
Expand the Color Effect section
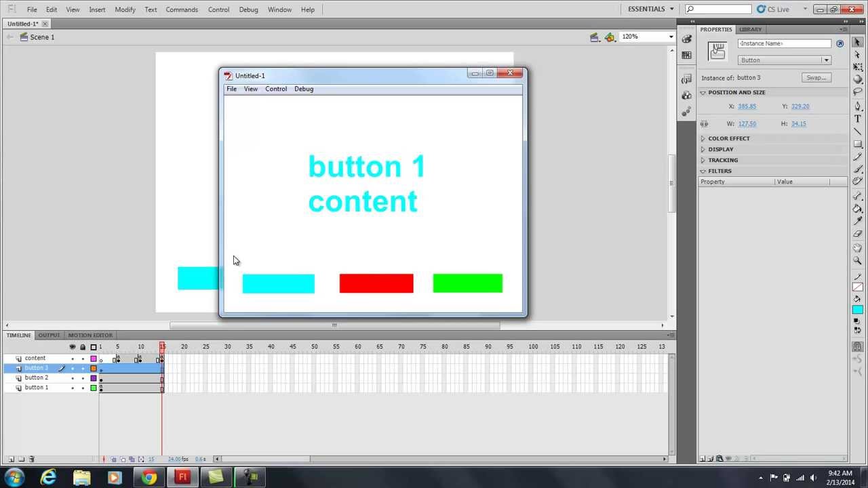coord(703,138)
